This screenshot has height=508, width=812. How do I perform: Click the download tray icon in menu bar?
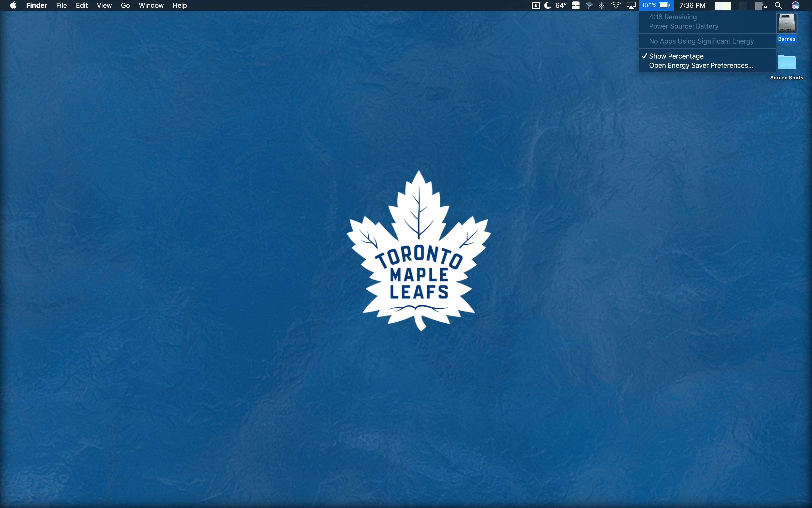[x=536, y=5]
